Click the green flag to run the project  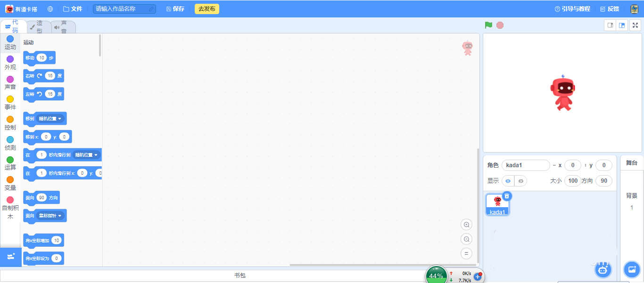489,25
